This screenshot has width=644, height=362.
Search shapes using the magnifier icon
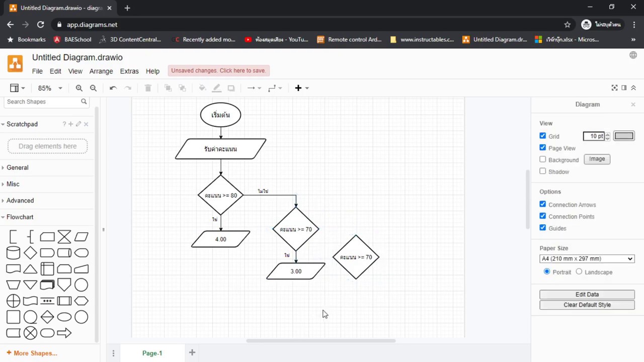coord(84,102)
